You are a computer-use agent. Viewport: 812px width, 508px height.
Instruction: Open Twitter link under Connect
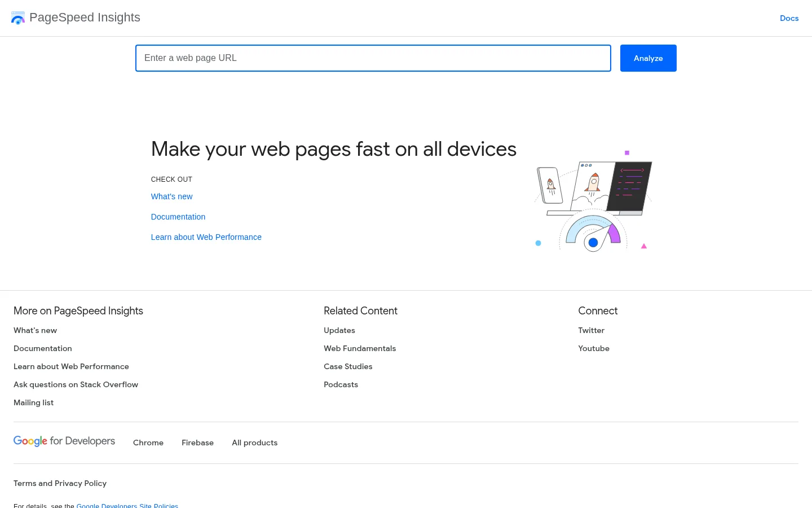point(591,330)
